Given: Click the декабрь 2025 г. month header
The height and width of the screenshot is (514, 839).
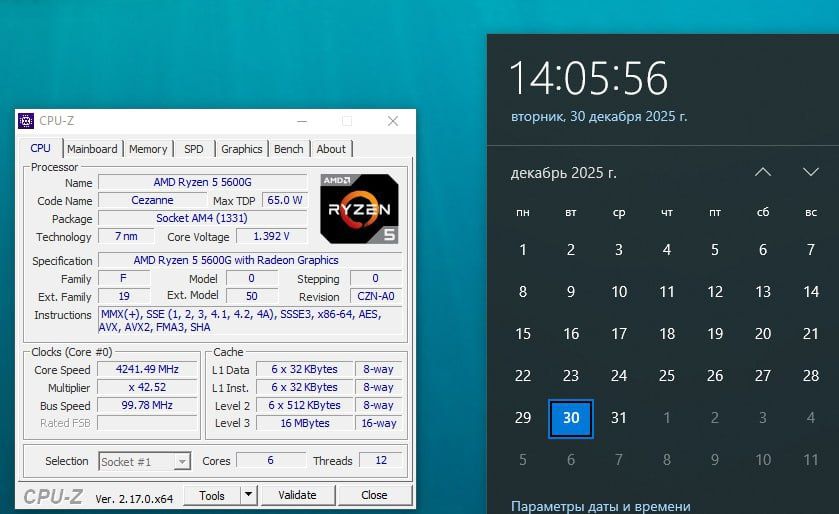Looking at the screenshot, I should click(x=563, y=173).
